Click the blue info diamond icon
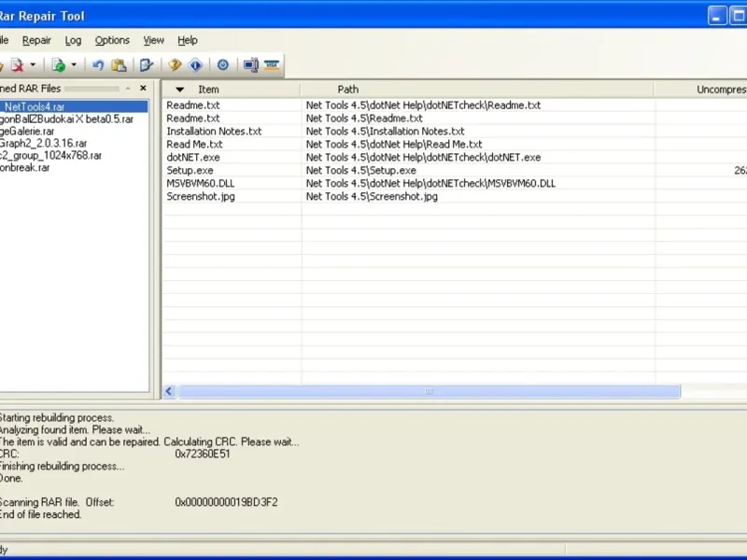Image resolution: width=747 pixels, height=560 pixels. coord(195,65)
